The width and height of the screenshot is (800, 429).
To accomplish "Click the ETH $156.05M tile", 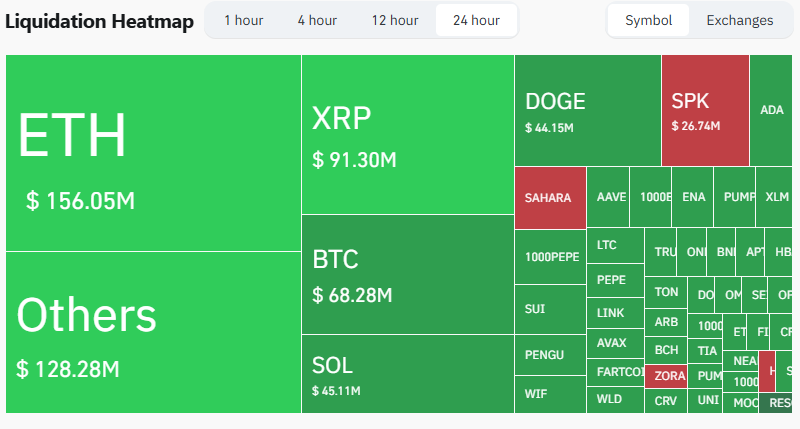I will click(153, 153).
